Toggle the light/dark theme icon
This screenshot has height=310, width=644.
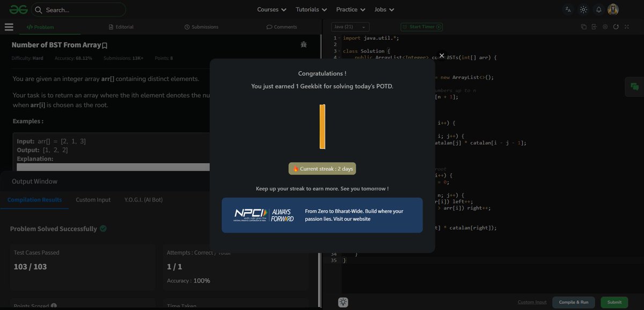(x=583, y=10)
